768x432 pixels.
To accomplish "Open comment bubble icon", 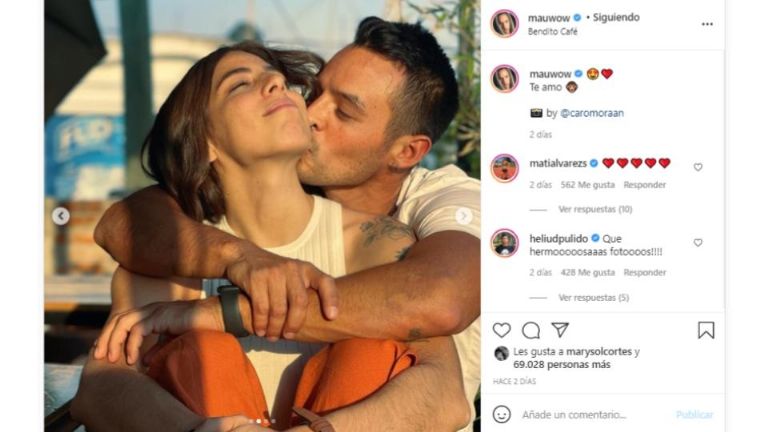I will [530, 330].
